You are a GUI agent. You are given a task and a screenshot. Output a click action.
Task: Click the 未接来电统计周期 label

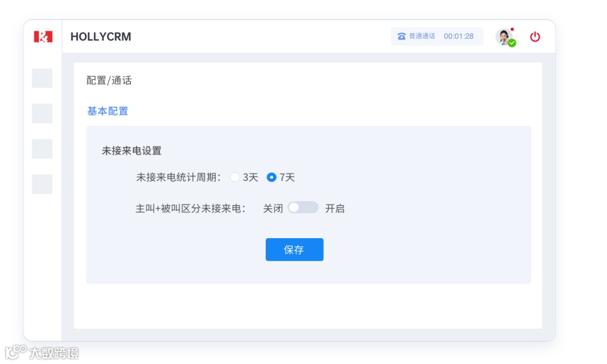point(179,178)
